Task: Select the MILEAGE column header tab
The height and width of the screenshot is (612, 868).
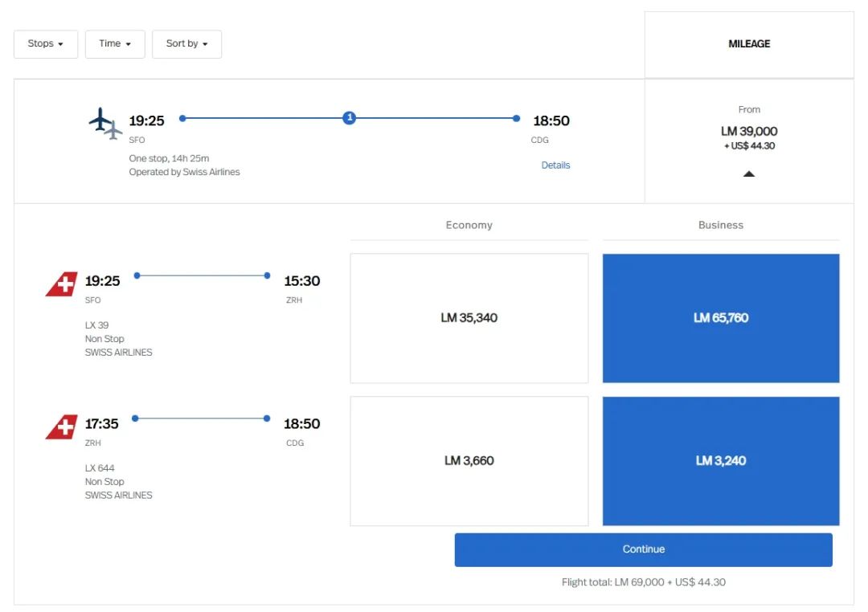Action: pyautogui.click(x=749, y=45)
